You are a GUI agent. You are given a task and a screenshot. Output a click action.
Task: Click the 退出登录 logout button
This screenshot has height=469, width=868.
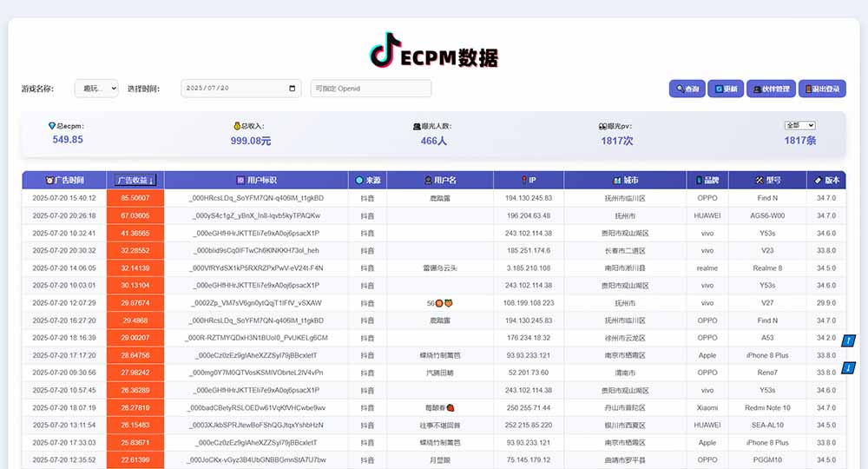tap(821, 89)
